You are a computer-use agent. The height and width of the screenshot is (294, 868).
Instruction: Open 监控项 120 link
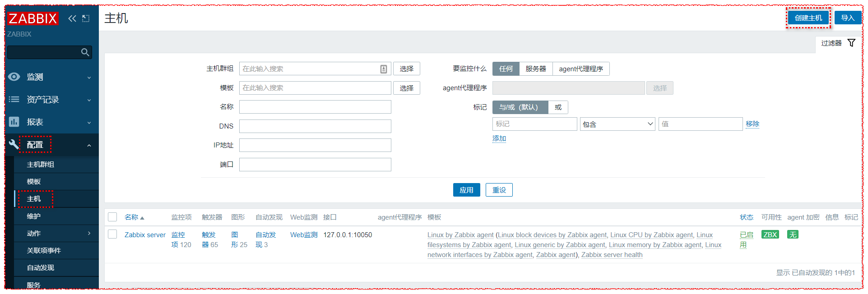pos(178,239)
